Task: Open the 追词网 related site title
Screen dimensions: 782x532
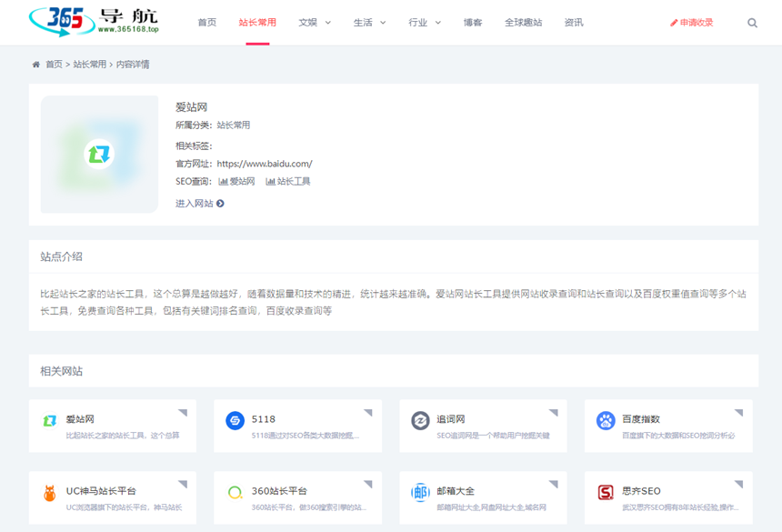Action: tap(451, 419)
